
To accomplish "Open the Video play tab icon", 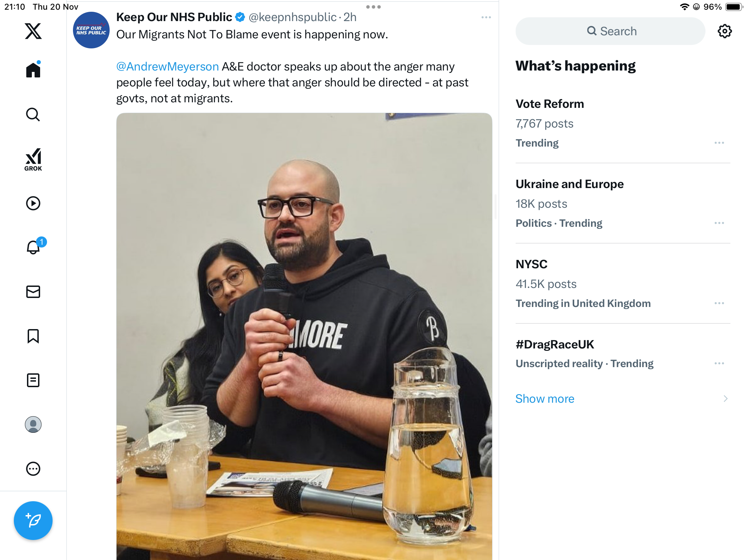I will [33, 203].
